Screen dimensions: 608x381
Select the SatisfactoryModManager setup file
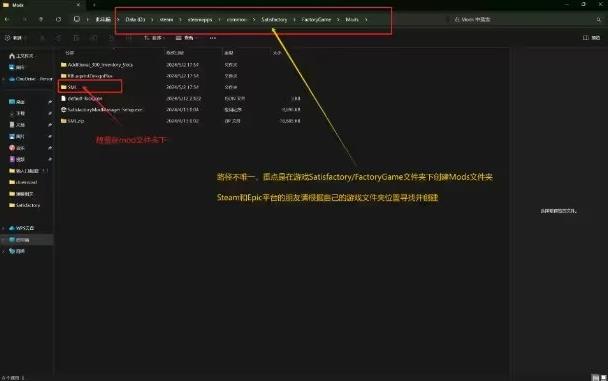(x=105, y=110)
